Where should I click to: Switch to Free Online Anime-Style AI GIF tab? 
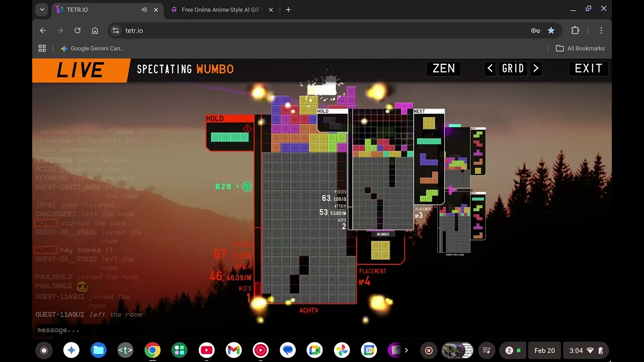(221, 10)
